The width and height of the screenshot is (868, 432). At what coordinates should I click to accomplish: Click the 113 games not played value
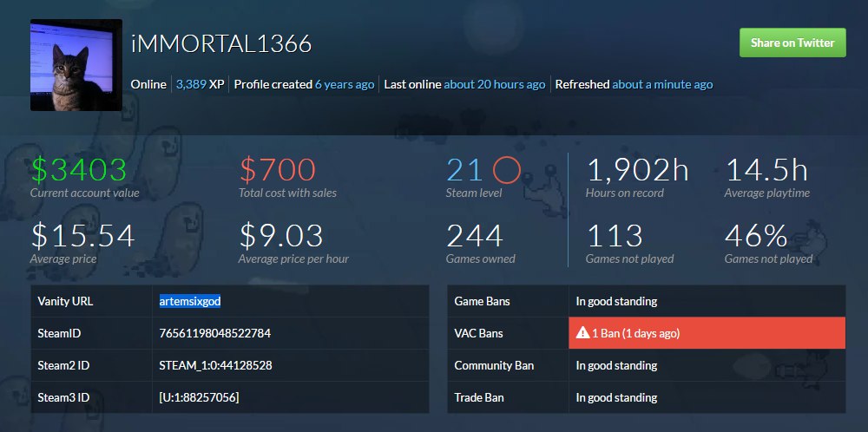[x=615, y=236]
